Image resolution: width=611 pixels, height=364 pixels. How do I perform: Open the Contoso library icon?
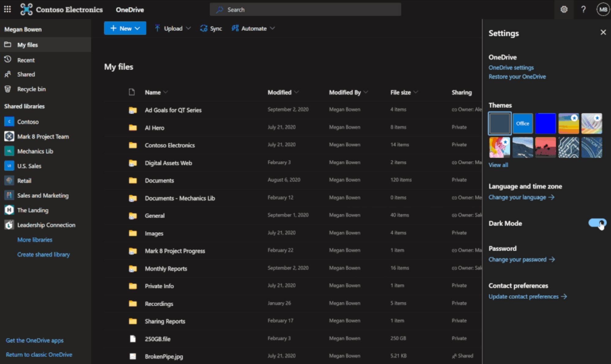9,121
